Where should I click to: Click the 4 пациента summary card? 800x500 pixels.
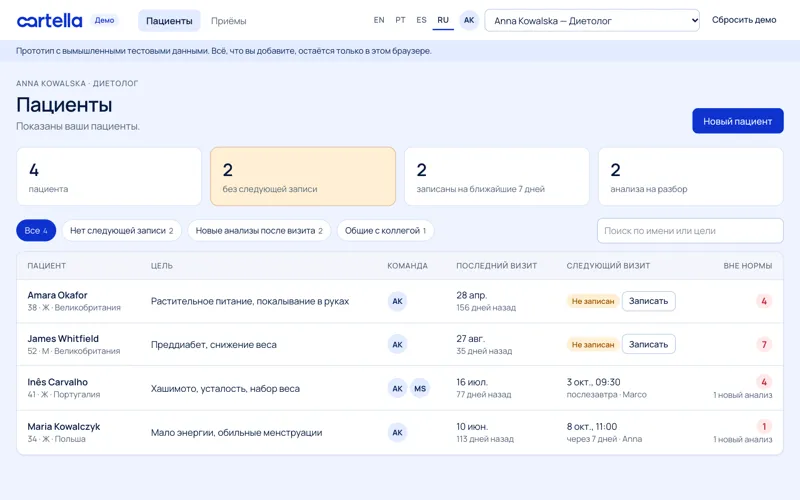click(109, 177)
